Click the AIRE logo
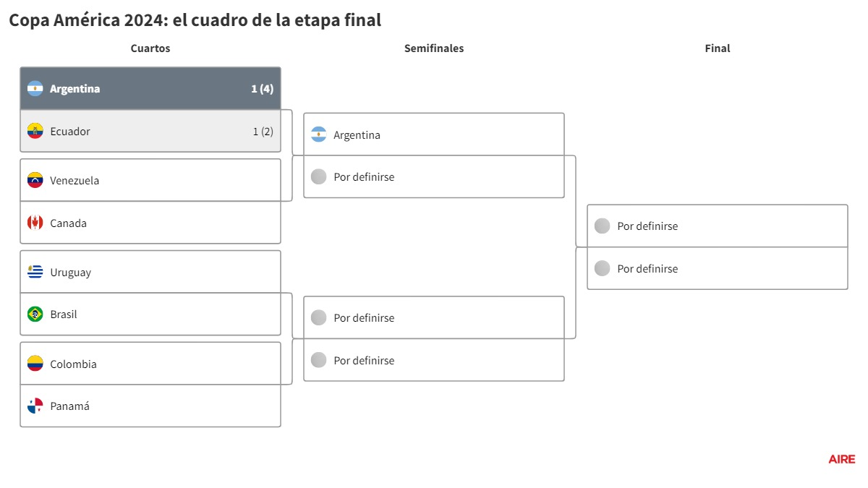868x488 pixels. [842, 459]
